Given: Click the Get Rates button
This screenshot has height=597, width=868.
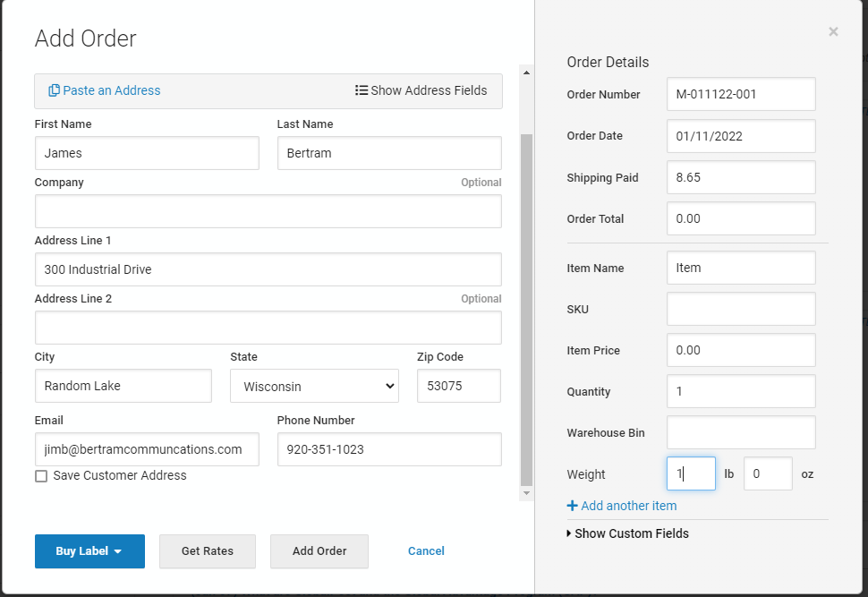Looking at the screenshot, I should [208, 551].
